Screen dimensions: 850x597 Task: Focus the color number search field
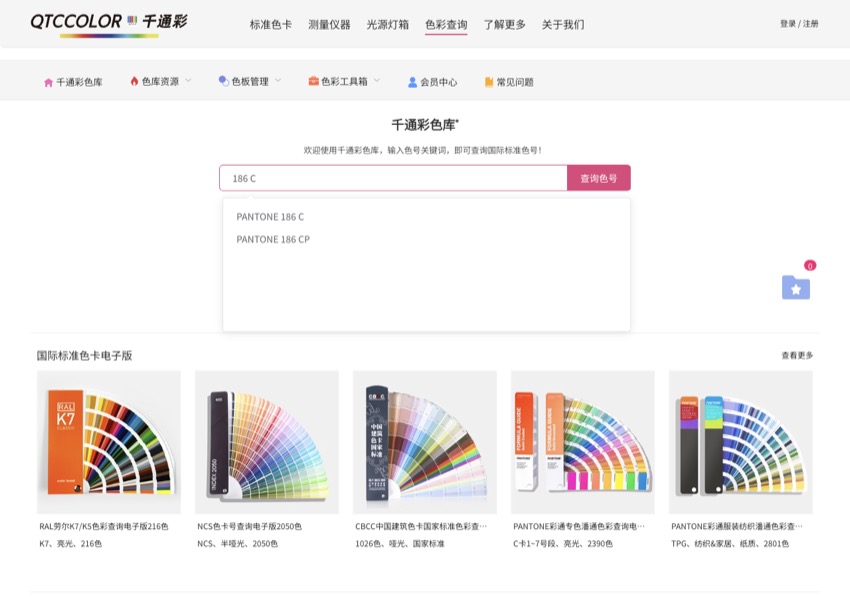pyautogui.click(x=393, y=178)
